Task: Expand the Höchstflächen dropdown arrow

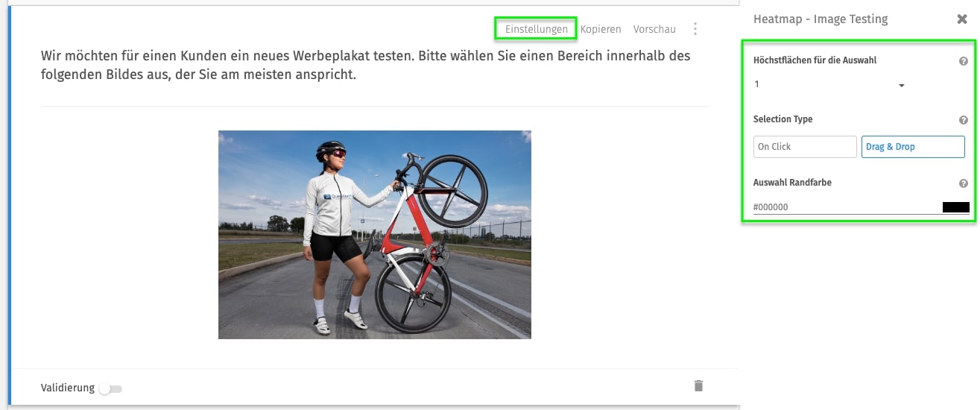Action: point(901,86)
